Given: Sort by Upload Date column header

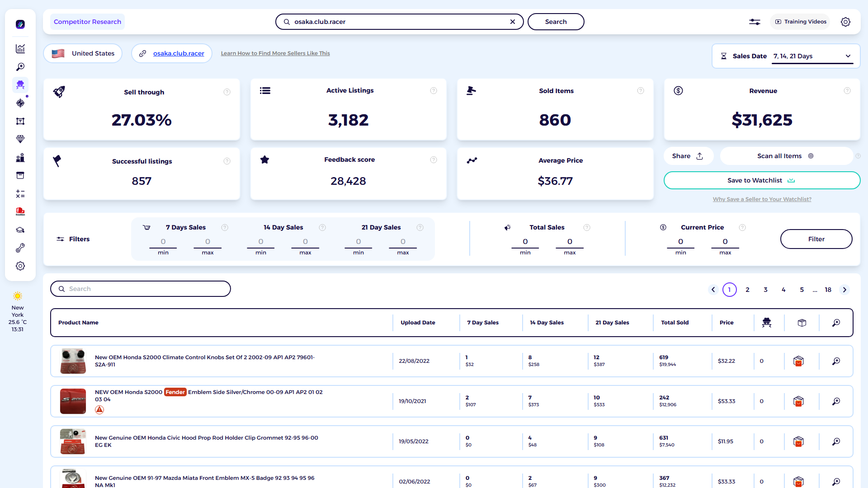Looking at the screenshot, I should [x=418, y=323].
